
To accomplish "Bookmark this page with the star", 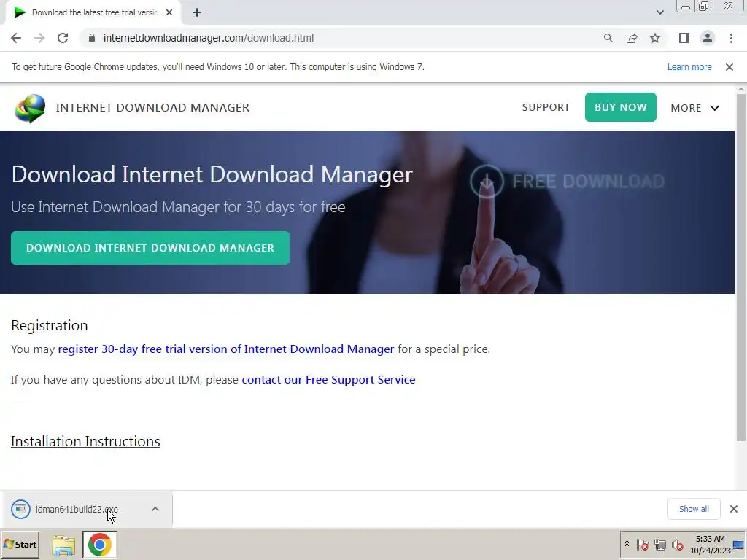I will coord(655,38).
